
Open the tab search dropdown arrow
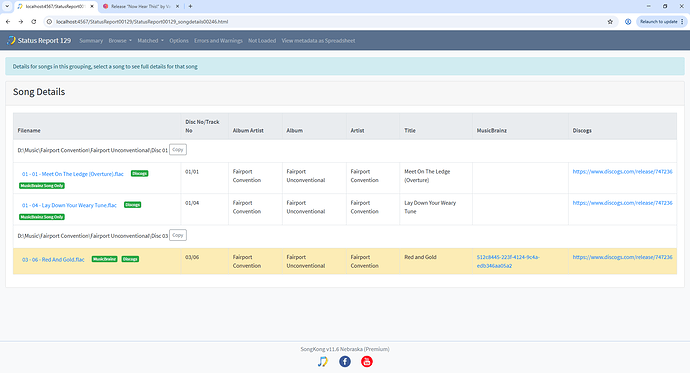[7, 6]
